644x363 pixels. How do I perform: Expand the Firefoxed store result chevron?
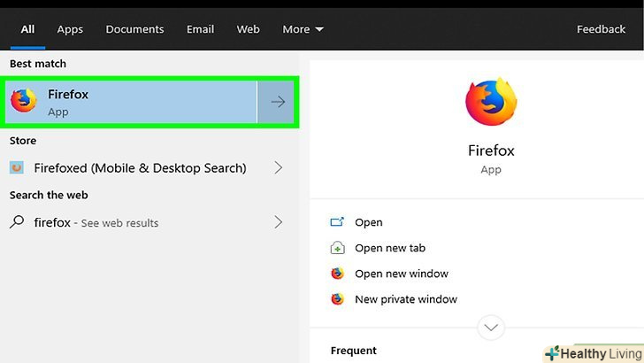[x=279, y=167]
